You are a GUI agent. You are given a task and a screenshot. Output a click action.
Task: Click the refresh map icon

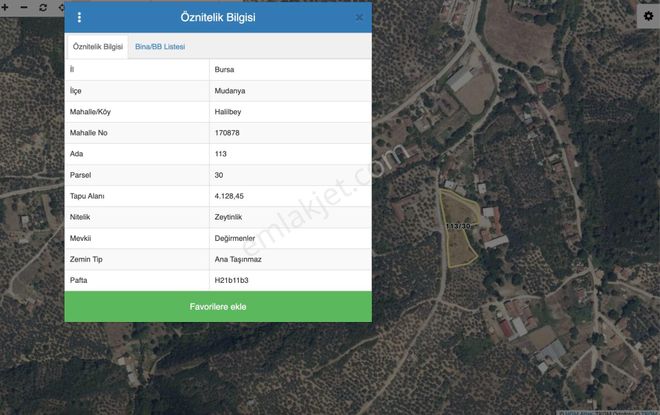coord(42,7)
